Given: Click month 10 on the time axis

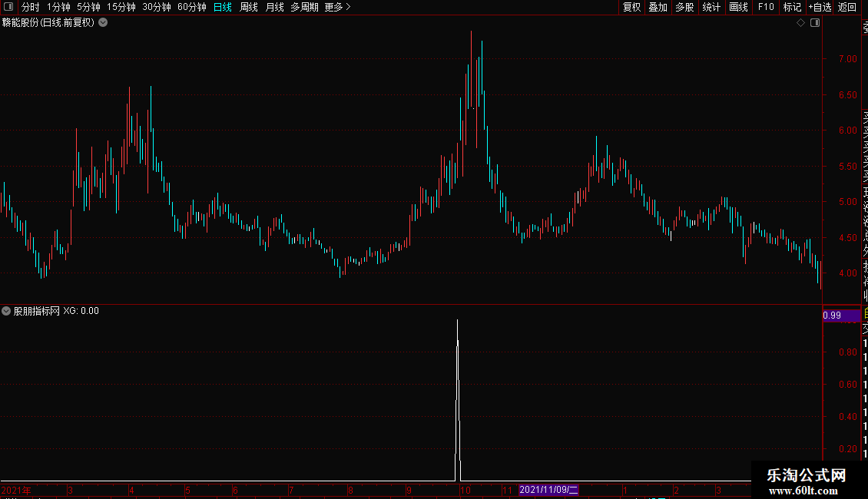Looking at the screenshot, I should [465, 490].
